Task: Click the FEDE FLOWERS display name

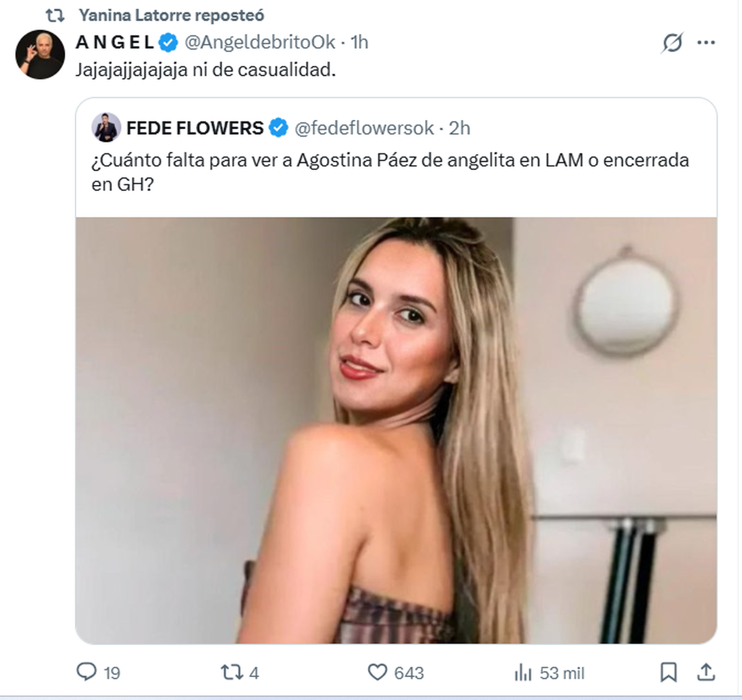Action: click(195, 128)
